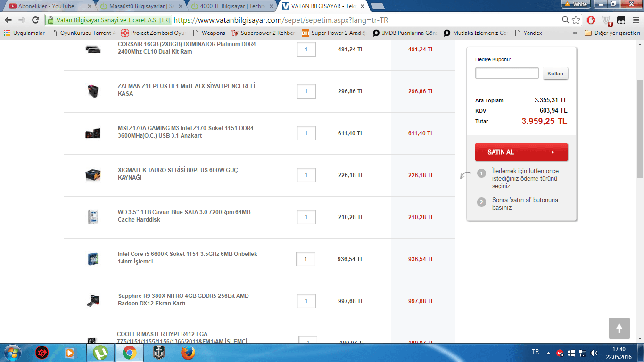The image size is (644, 362).
Task: Open the Weapons bookmark
Action: (209, 33)
